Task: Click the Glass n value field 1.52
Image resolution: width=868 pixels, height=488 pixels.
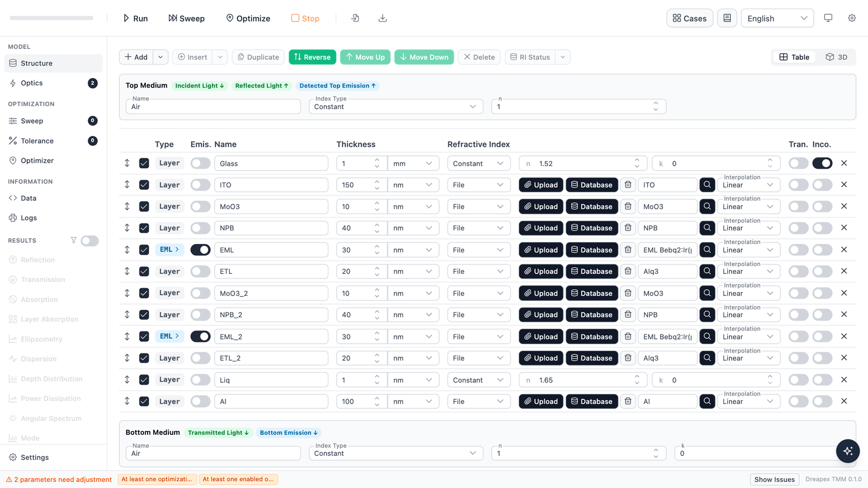Action: pyautogui.click(x=582, y=163)
